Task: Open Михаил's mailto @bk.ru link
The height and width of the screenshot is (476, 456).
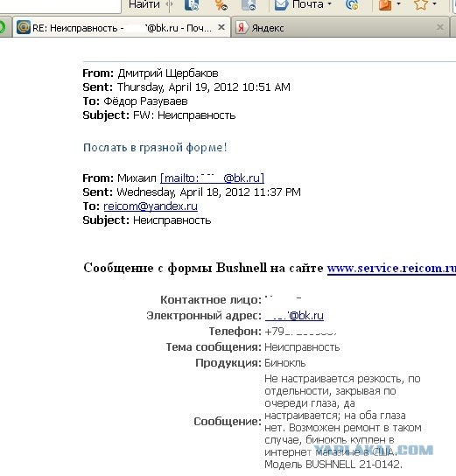Action: click(x=212, y=178)
